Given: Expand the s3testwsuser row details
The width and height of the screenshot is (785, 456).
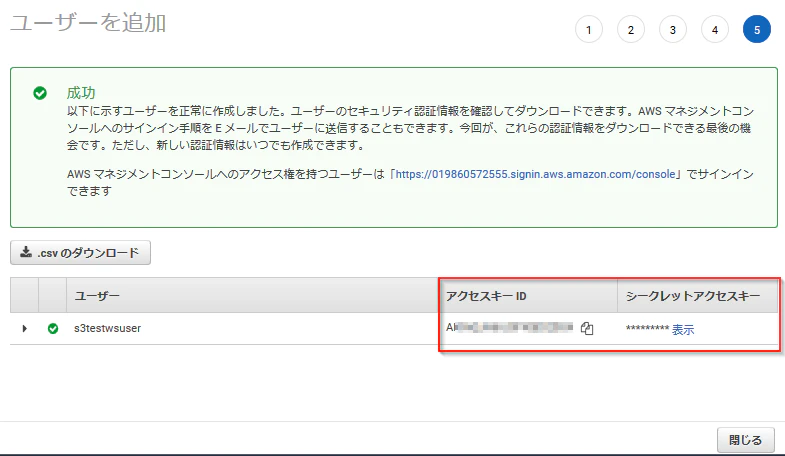Looking at the screenshot, I should pyautogui.click(x=25, y=328).
